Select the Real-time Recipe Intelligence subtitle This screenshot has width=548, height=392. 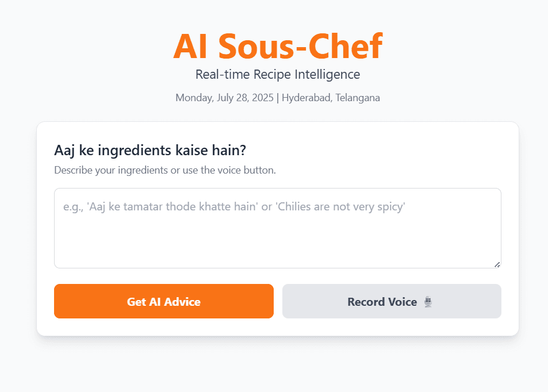pos(278,74)
